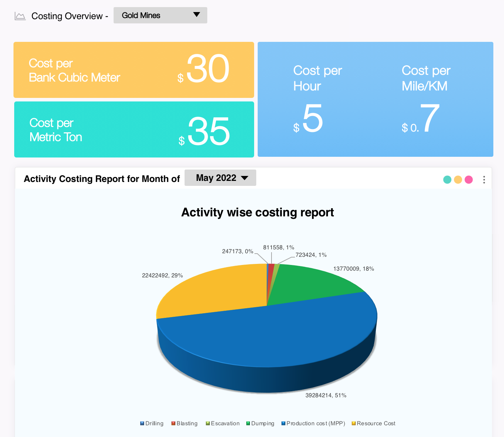
Task: Toggle Production cost (MPP) legend entry
Action: (313, 423)
